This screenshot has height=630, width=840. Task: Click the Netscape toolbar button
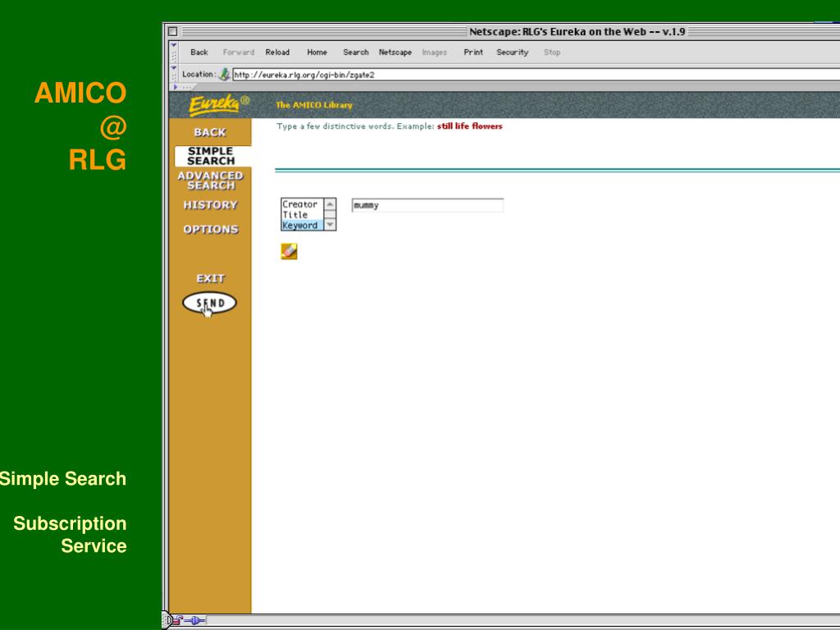point(395,52)
